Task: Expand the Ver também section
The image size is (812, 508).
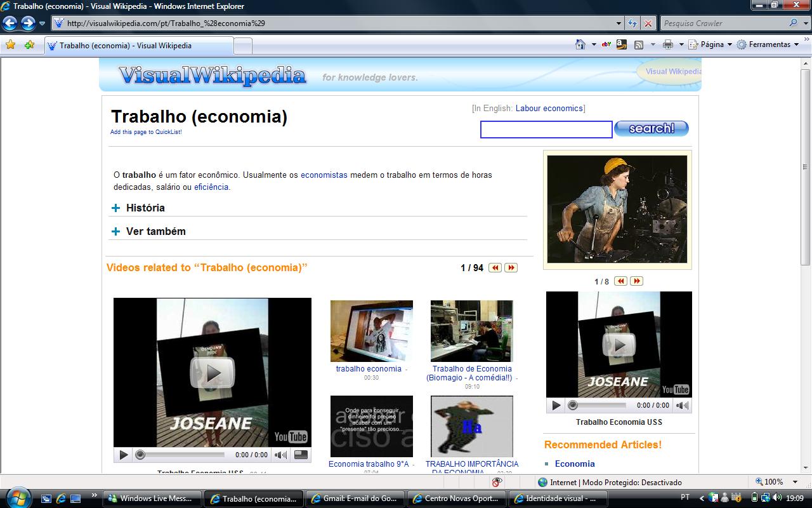Action: (115, 232)
